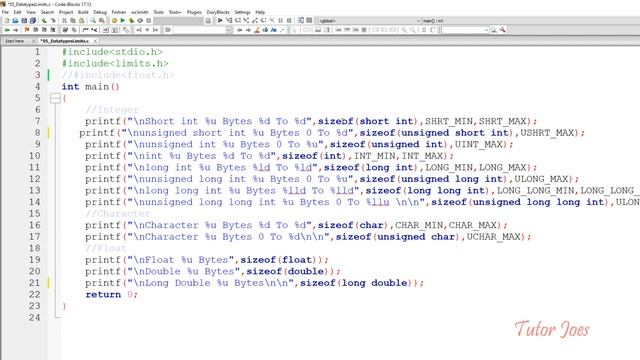Click the Build and run icon
Viewport: 640px width, 360px height.
tap(131, 20)
